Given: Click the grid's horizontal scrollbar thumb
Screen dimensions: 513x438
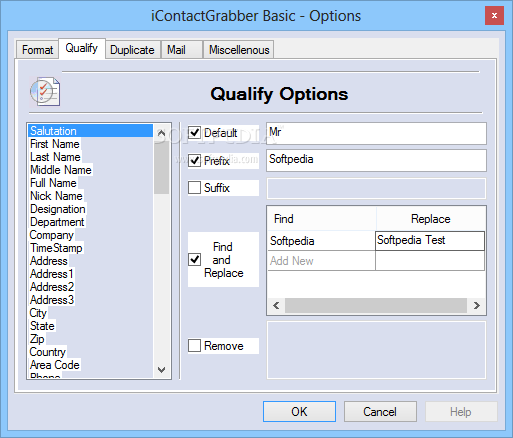Looking at the screenshot, I should [x=376, y=305].
